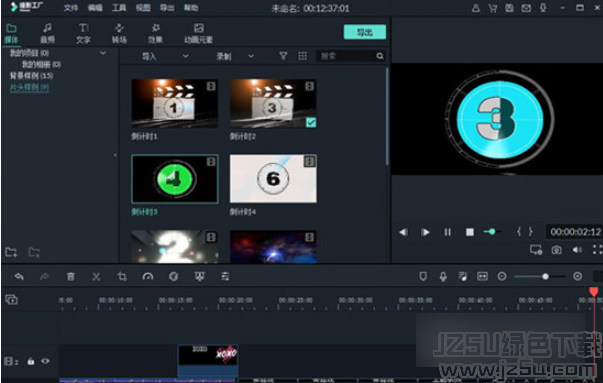Collapse the left panel via small arrow
The image size is (603, 383).
[115, 155]
